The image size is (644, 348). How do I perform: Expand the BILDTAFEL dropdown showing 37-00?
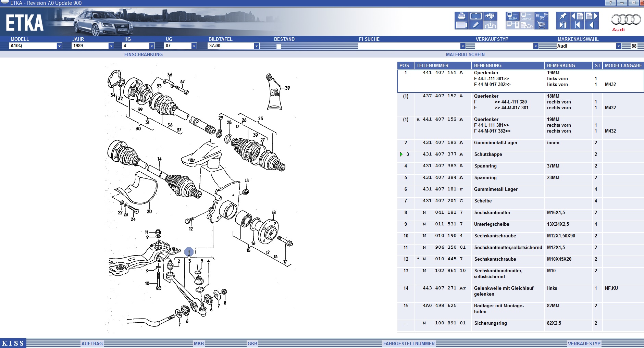[257, 46]
